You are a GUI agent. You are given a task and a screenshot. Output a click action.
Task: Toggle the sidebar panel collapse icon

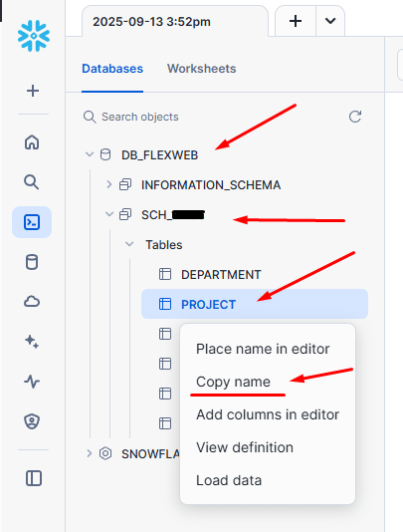pyautogui.click(x=34, y=478)
